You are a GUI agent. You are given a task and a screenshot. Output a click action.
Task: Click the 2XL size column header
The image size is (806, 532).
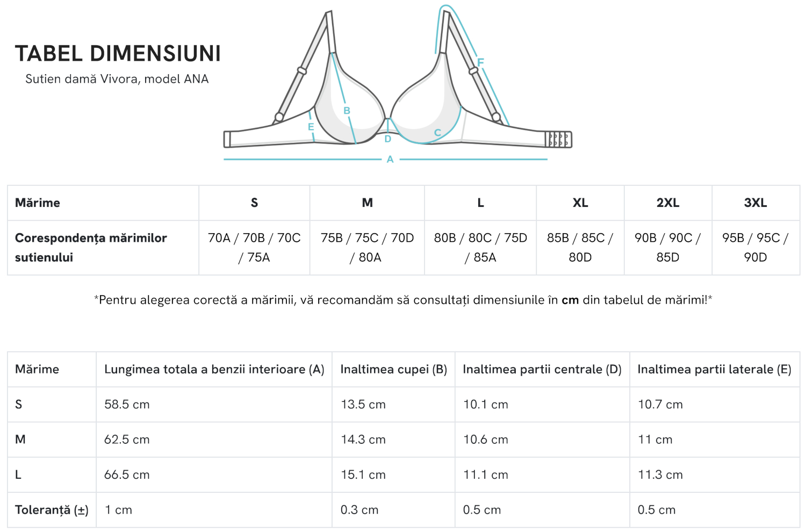pyautogui.click(x=668, y=203)
